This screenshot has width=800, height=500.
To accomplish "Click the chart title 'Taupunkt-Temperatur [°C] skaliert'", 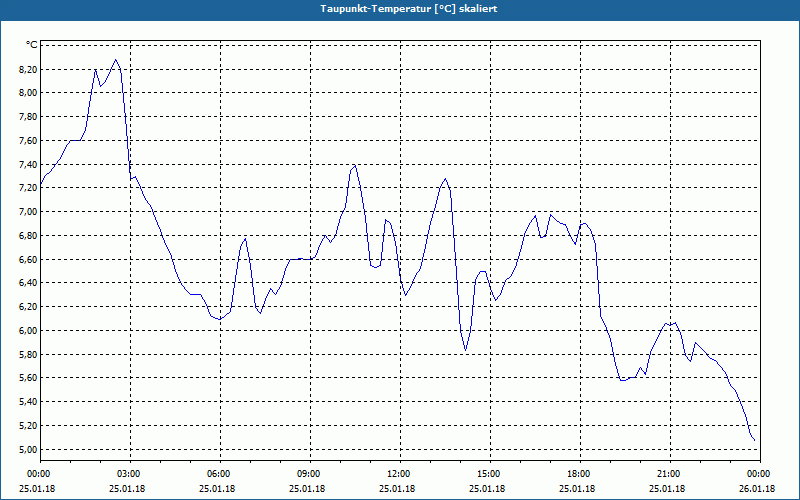I will pyautogui.click(x=409, y=9).
